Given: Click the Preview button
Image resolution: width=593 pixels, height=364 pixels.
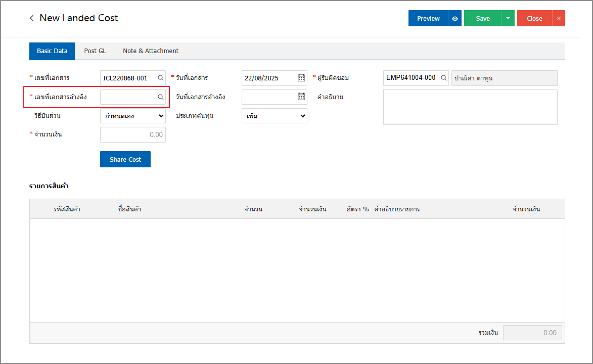Looking at the screenshot, I should tap(428, 18).
